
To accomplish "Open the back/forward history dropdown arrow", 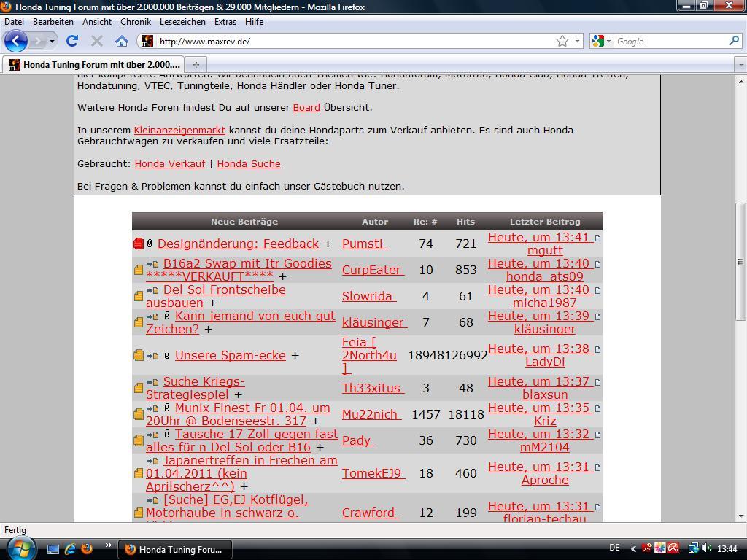I will 52,41.
